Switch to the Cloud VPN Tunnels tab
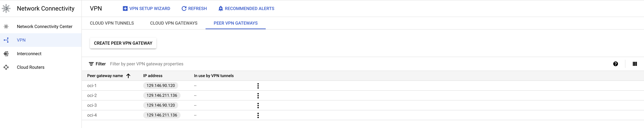The image size is (644, 128). pos(112,23)
